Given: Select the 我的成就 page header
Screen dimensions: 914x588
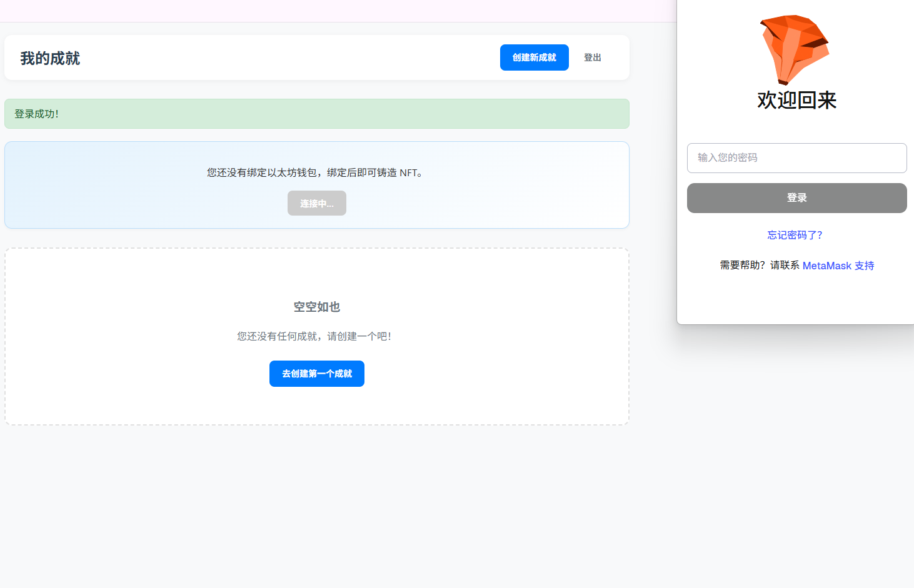Looking at the screenshot, I should click(x=49, y=57).
